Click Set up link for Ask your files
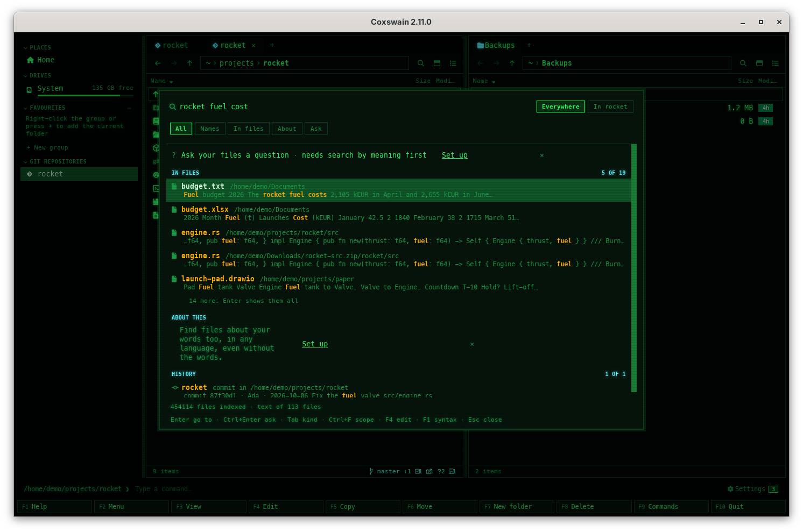This screenshot has height=532, width=803. (x=455, y=155)
